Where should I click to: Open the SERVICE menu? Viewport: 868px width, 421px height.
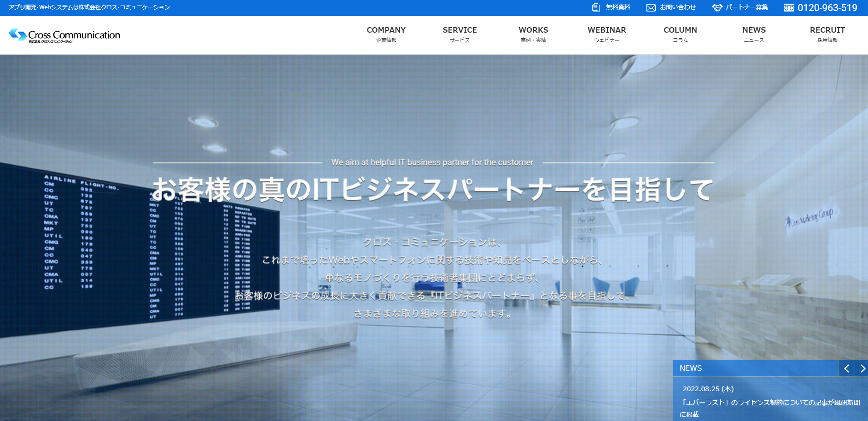[460, 35]
